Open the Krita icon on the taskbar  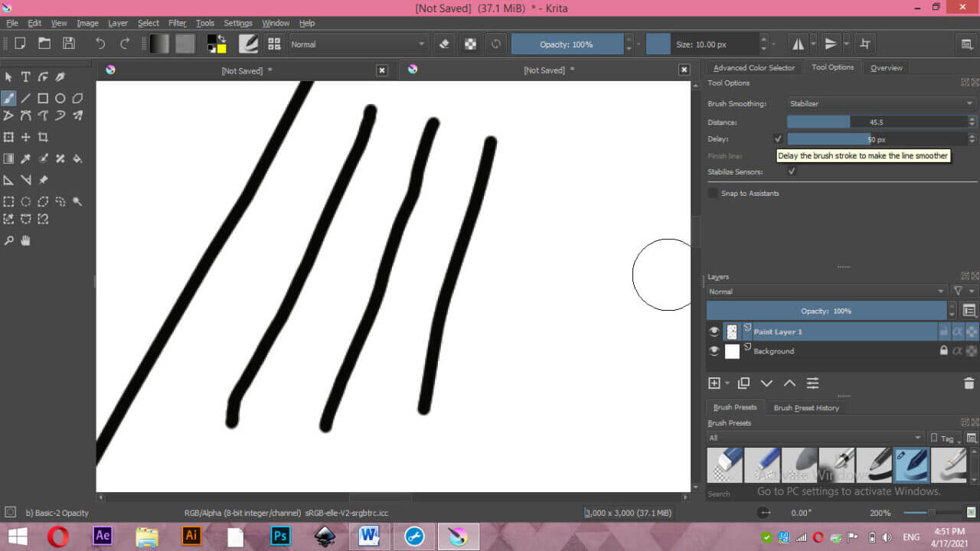458,536
